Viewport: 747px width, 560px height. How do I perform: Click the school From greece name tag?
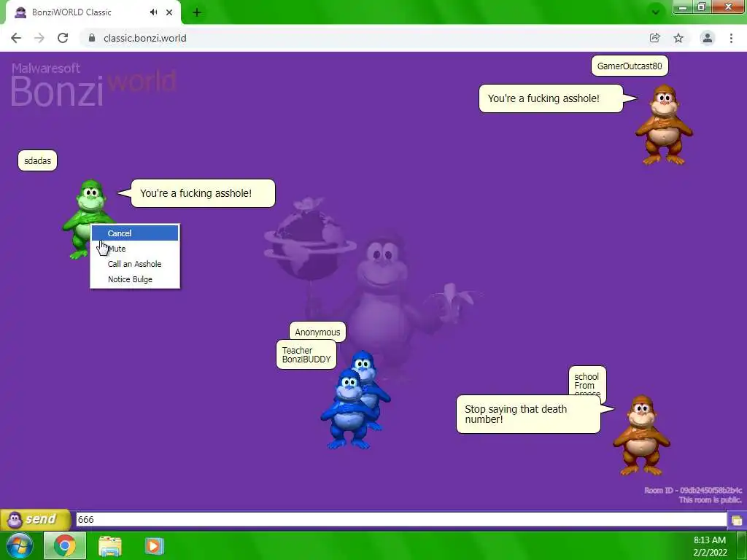(587, 381)
